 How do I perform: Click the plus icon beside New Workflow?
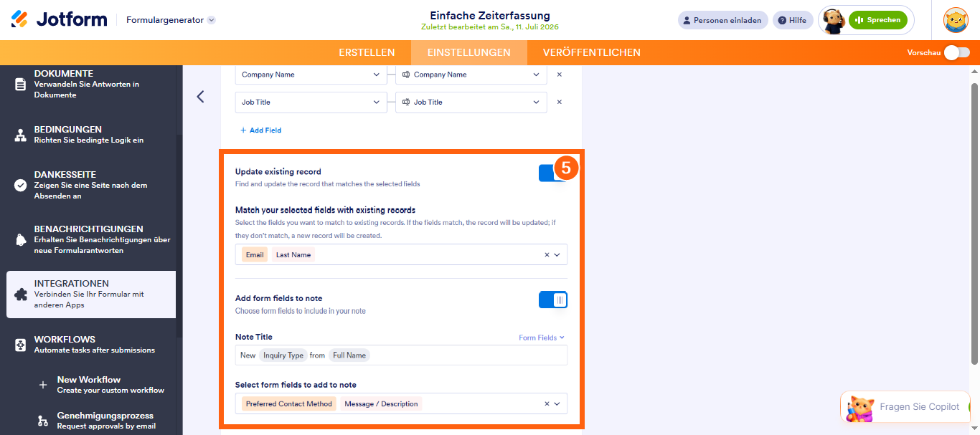(x=43, y=385)
